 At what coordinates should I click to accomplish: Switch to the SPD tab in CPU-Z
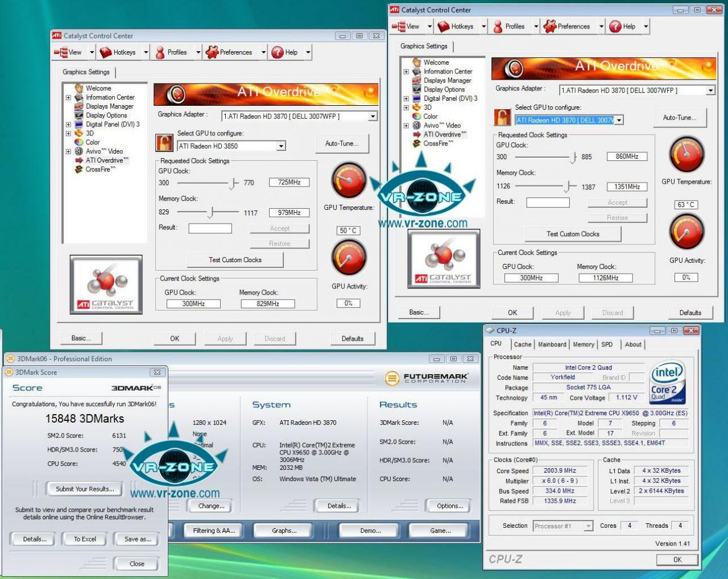coord(607,345)
